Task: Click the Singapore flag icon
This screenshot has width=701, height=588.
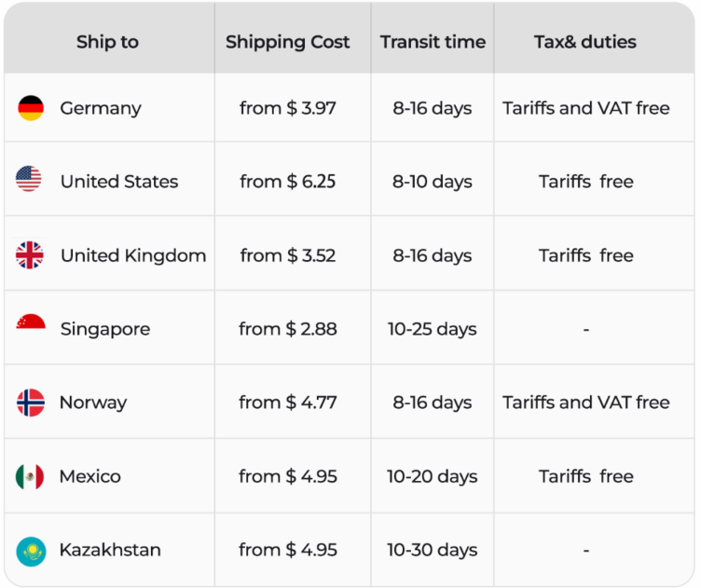Action: coord(30,327)
